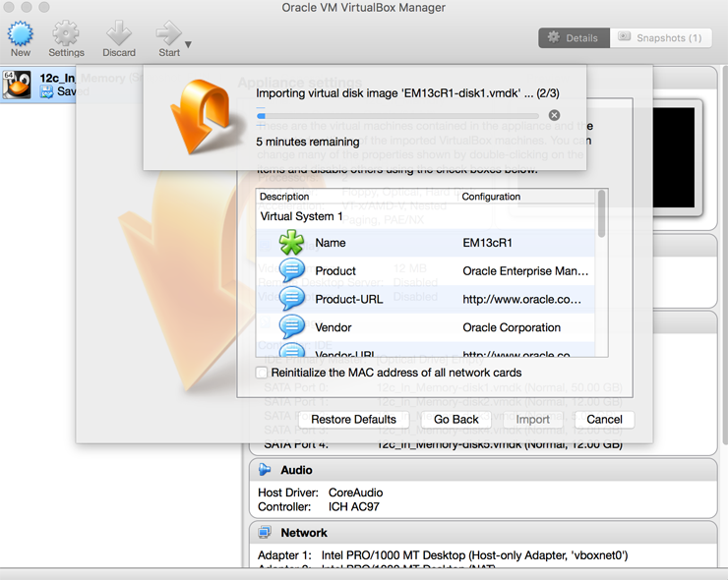728x580 pixels.
Task: Click the Go Back button
Action: click(x=455, y=420)
